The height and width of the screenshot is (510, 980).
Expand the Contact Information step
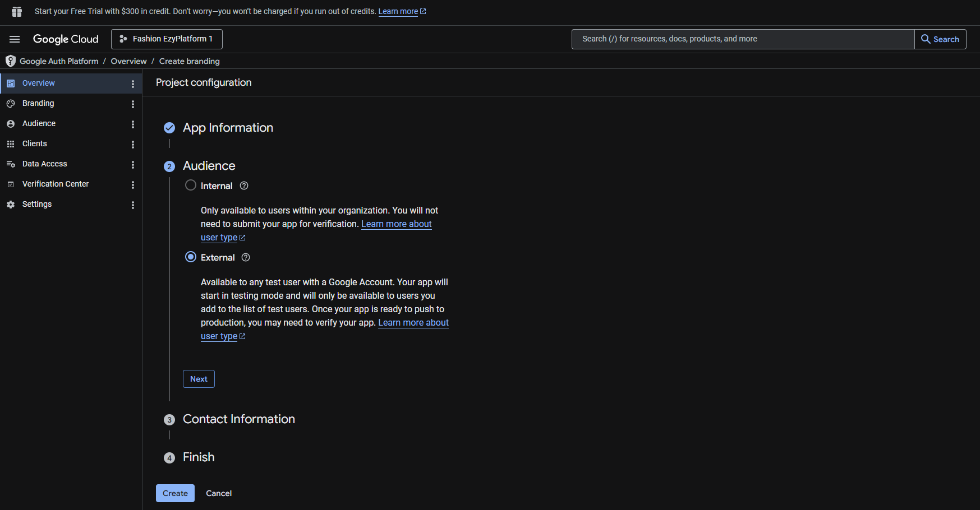coord(238,419)
